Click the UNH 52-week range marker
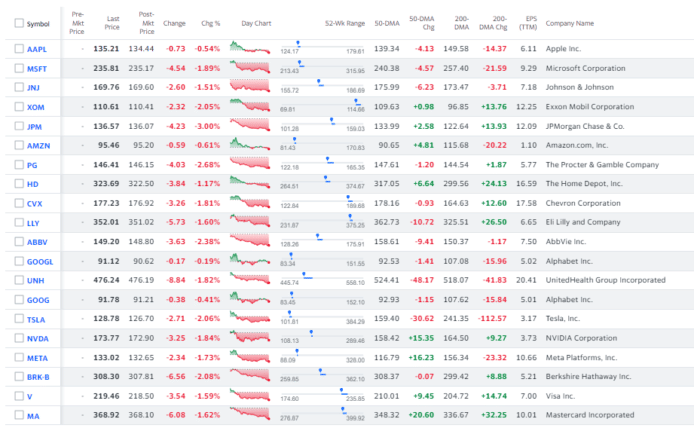The height and width of the screenshot is (428, 694). 305,276
